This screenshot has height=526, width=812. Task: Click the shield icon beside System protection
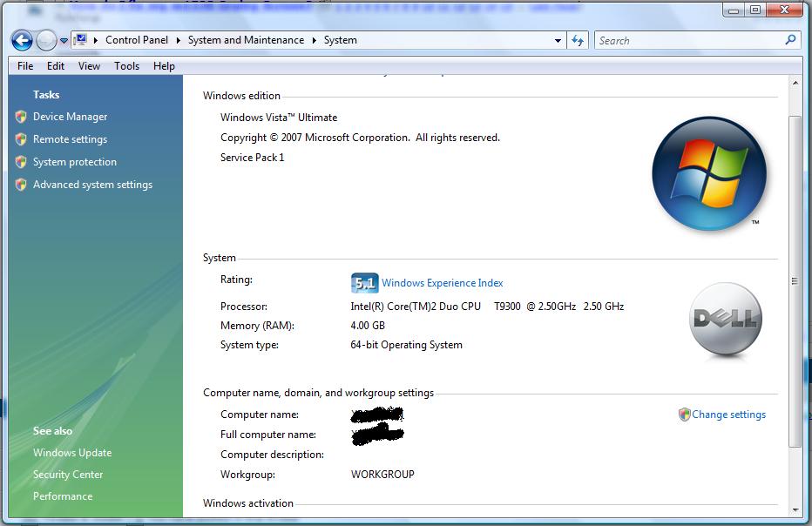tap(21, 162)
